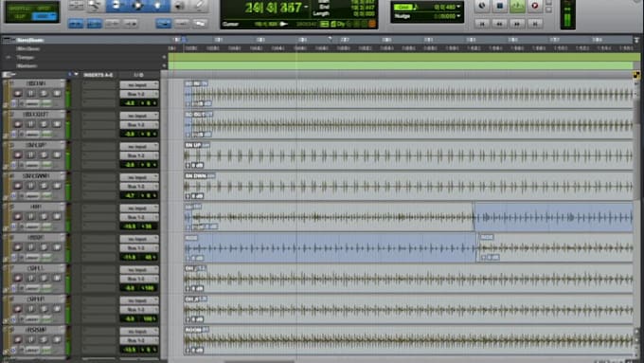This screenshot has width=644, height=363.
Task: Open the Nudge value dropdown arrow
Action: [x=458, y=16]
